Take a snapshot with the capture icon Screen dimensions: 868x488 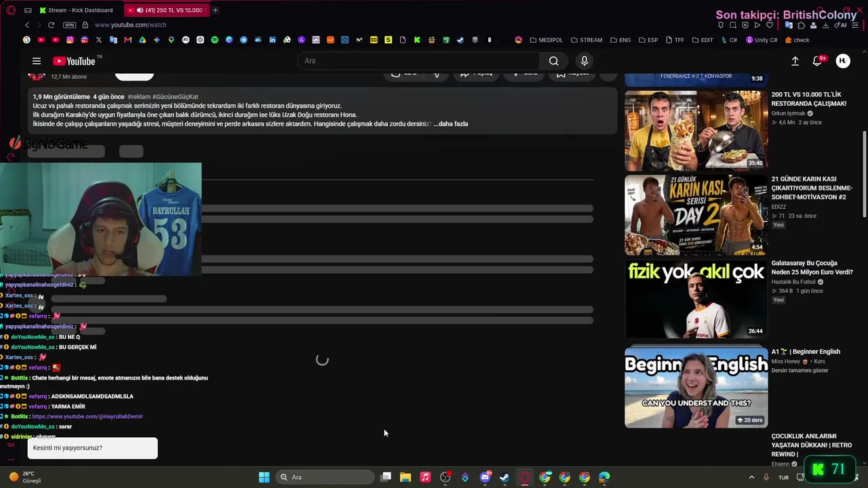732,25
